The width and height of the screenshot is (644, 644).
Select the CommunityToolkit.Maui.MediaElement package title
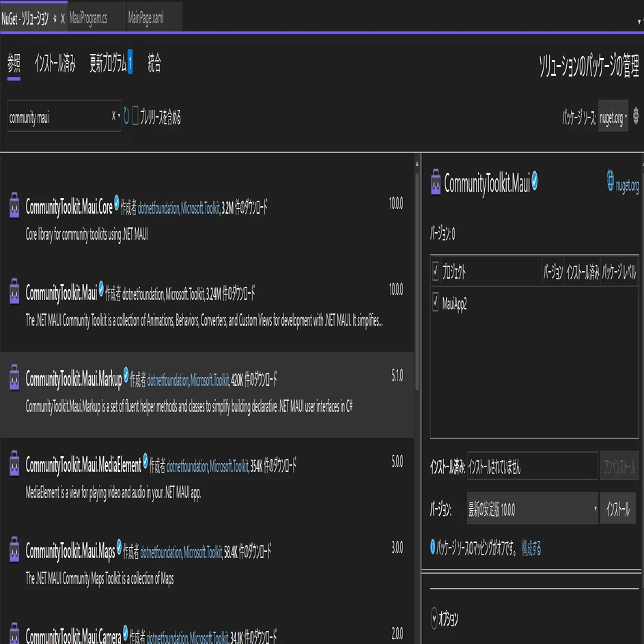coord(83,465)
